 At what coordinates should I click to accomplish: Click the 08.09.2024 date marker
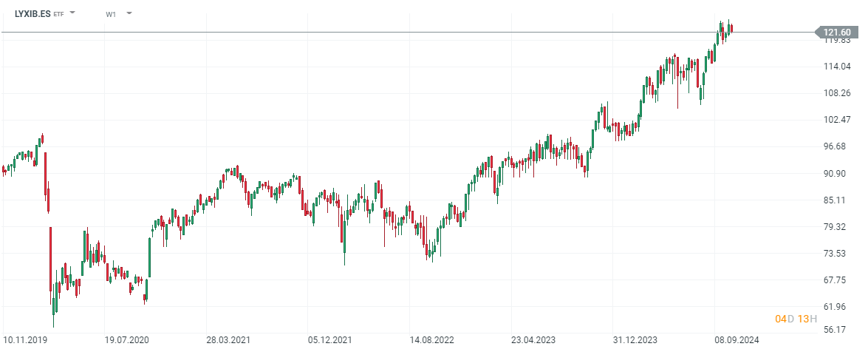736,341
